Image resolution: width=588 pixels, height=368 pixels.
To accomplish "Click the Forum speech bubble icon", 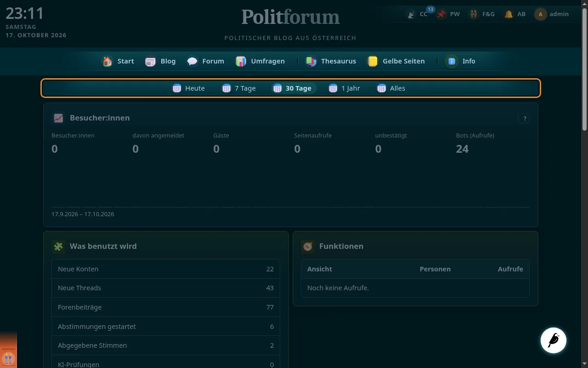I will click(x=192, y=61).
